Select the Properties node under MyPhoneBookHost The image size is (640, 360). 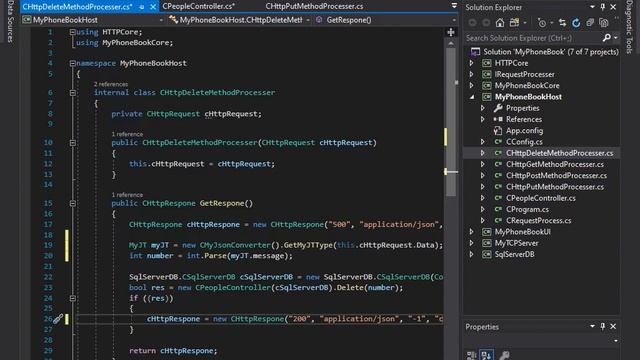tap(522, 108)
